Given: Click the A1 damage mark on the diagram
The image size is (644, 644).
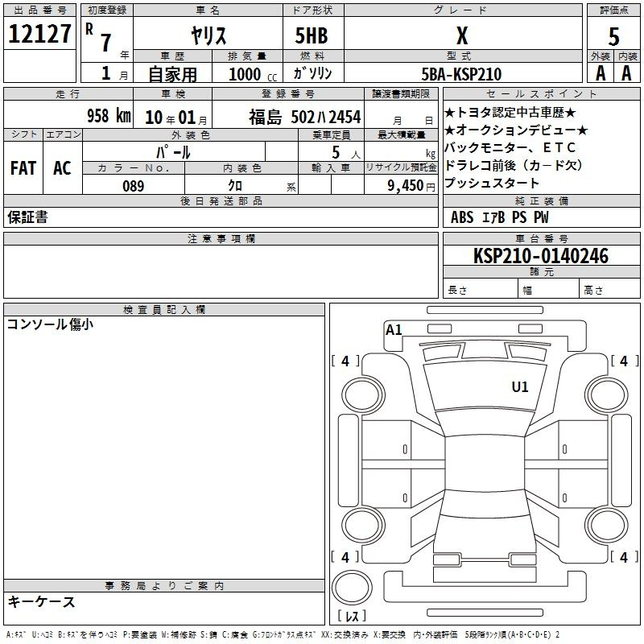Looking at the screenshot, I should pos(394,330).
